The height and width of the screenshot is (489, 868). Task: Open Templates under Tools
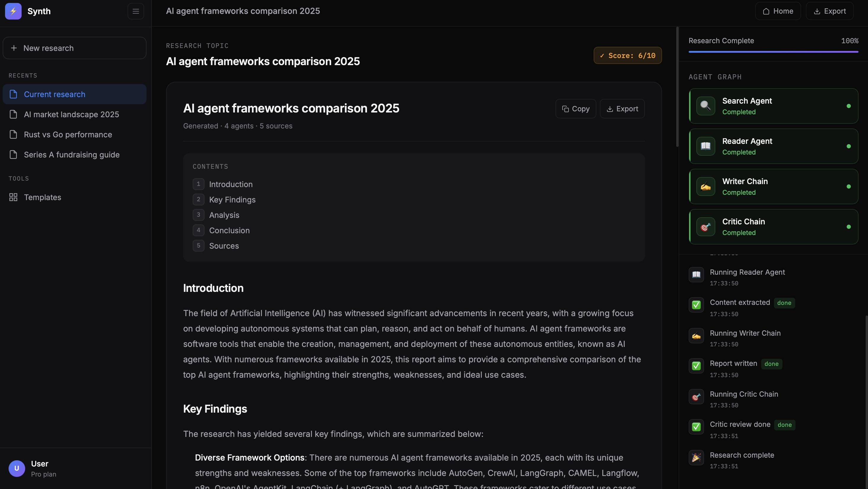[75, 197]
